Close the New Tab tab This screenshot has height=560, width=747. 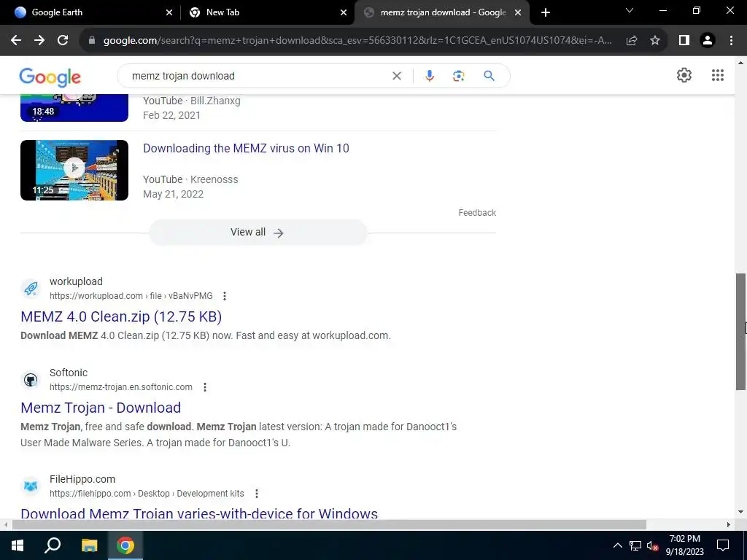coord(344,12)
